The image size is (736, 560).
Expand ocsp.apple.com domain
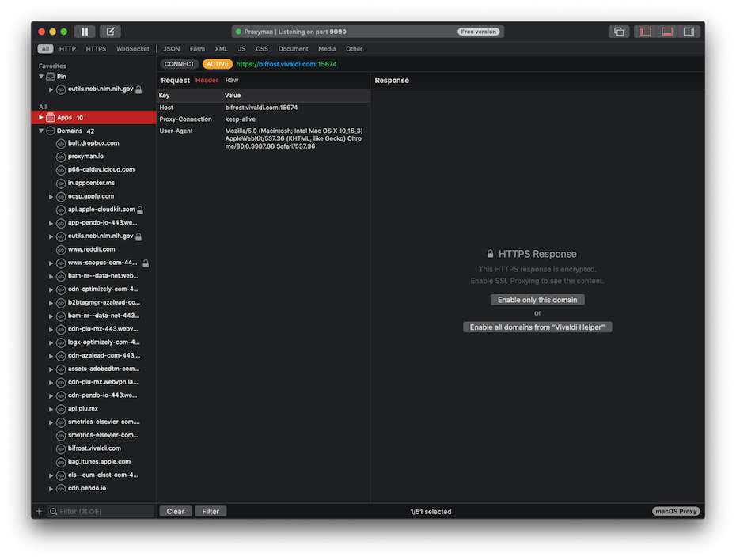coord(51,196)
